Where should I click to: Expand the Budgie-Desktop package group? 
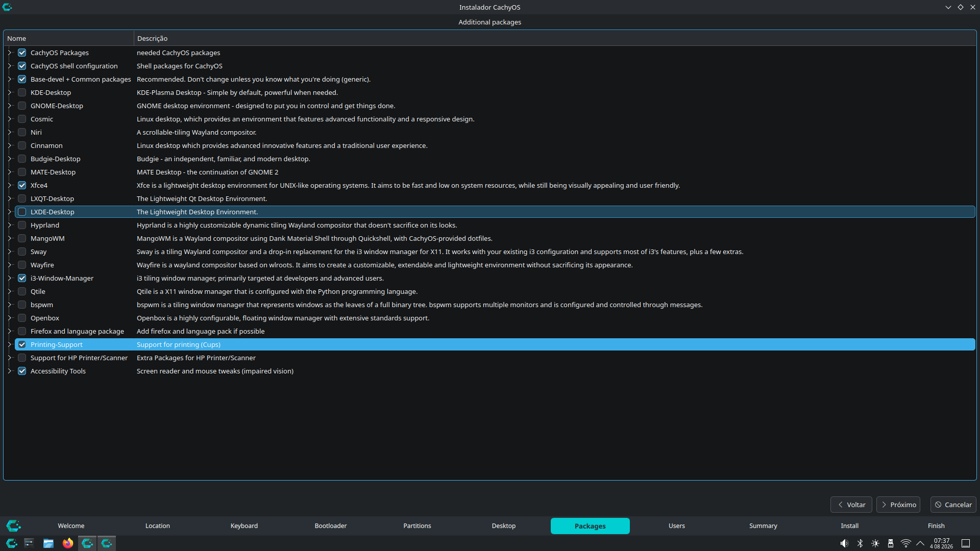point(10,159)
